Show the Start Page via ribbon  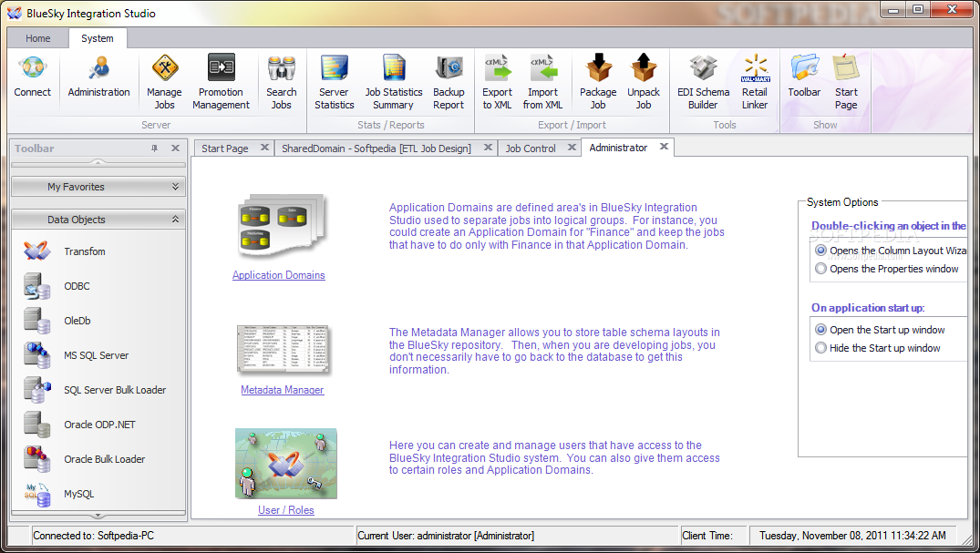click(x=846, y=83)
